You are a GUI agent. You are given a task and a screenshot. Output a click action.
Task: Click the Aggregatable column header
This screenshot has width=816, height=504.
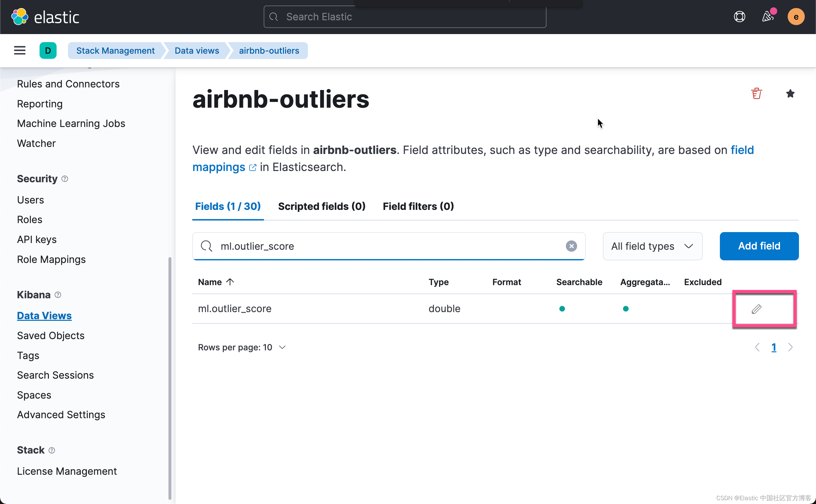pyautogui.click(x=644, y=282)
